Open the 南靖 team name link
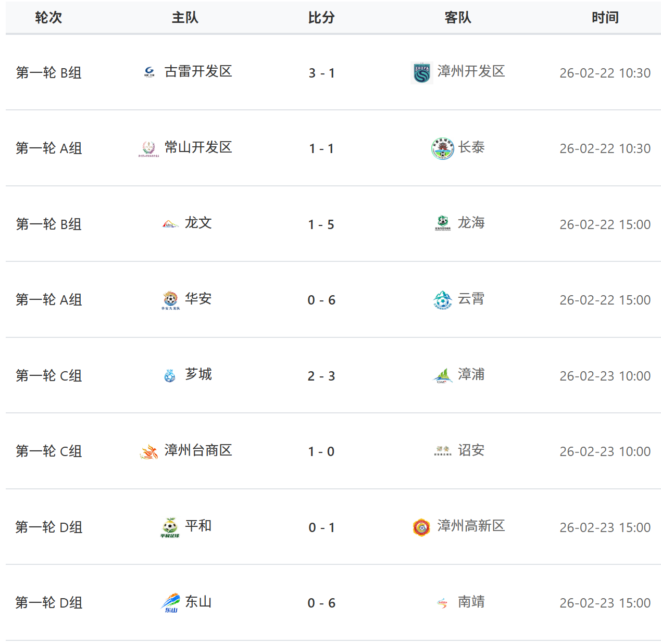Screen dimensions: 661x644 tap(471, 602)
